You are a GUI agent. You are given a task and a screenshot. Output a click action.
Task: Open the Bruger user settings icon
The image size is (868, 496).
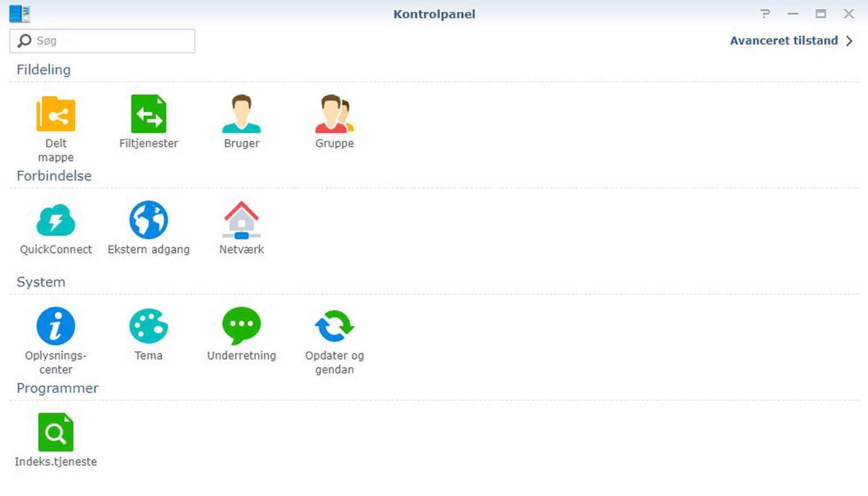click(x=241, y=114)
